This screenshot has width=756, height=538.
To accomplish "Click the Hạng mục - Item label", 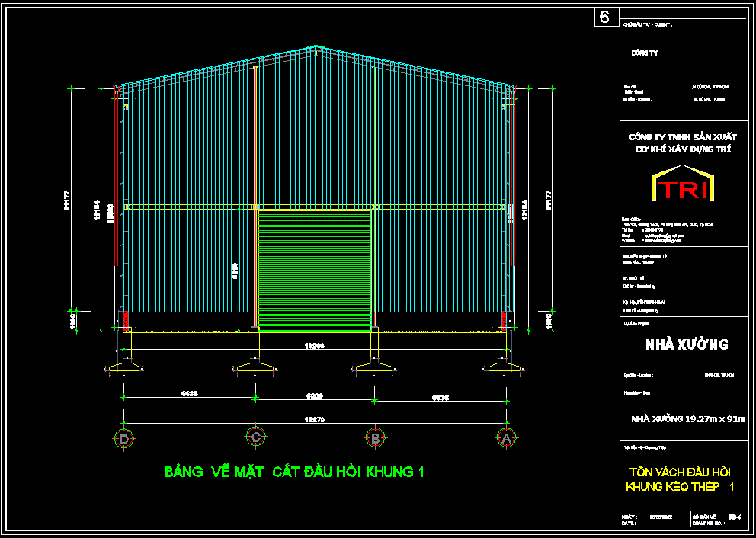I will click(x=637, y=393).
